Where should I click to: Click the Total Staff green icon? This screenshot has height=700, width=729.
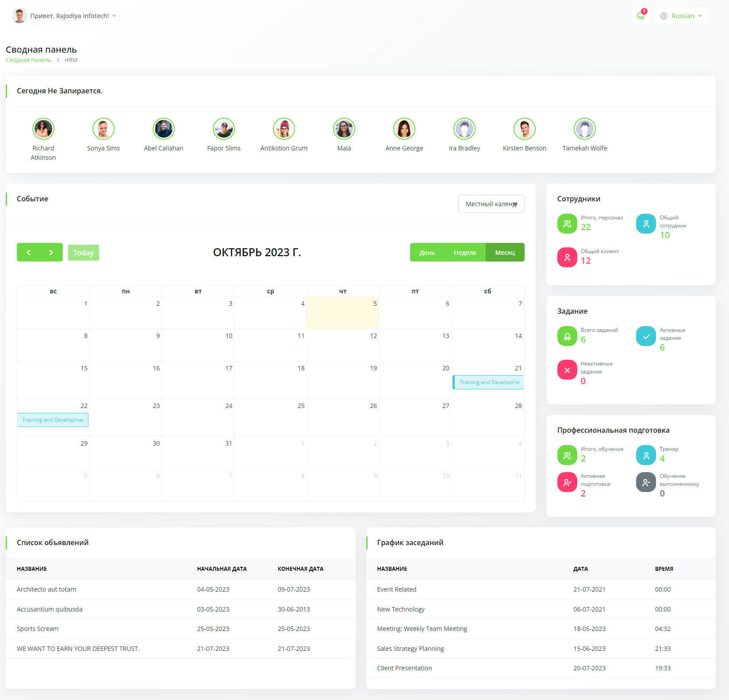click(x=567, y=224)
